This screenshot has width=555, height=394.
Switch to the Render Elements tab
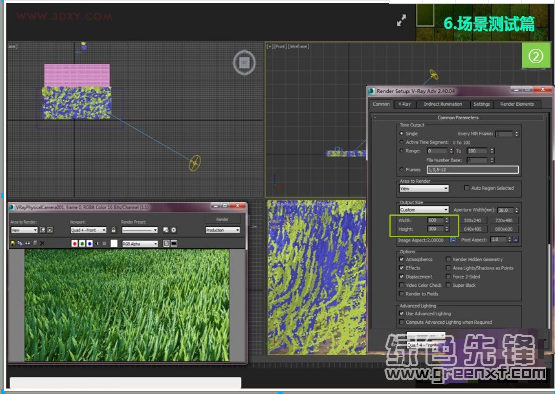517,104
